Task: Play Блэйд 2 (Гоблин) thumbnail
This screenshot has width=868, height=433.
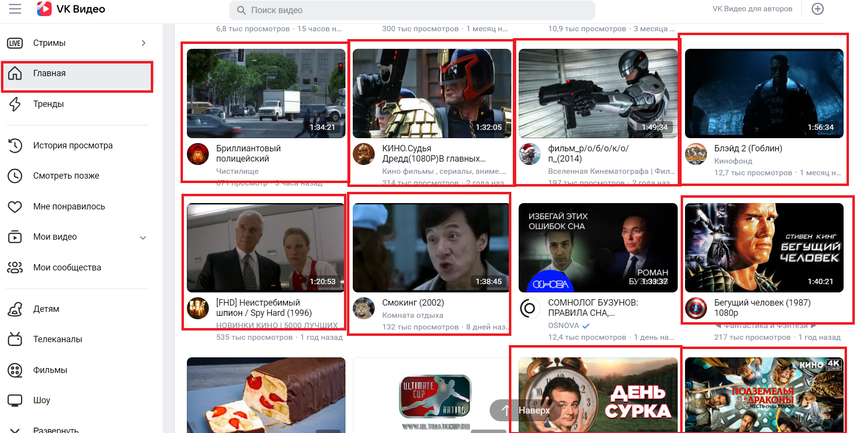Action: [764, 93]
